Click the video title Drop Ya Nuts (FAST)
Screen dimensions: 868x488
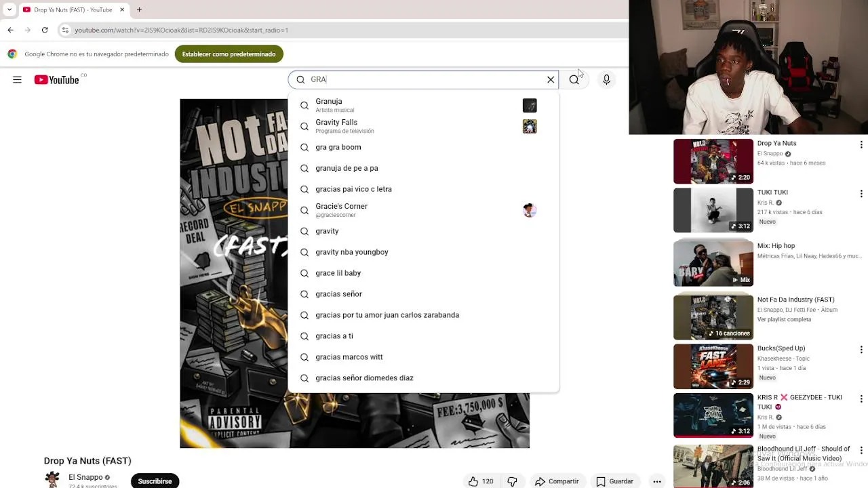pyautogui.click(x=87, y=461)
